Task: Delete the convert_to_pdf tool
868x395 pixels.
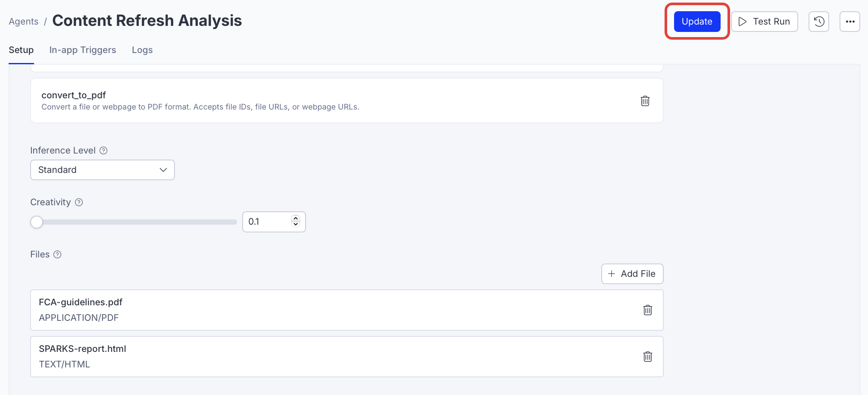Action: point(645,101)
